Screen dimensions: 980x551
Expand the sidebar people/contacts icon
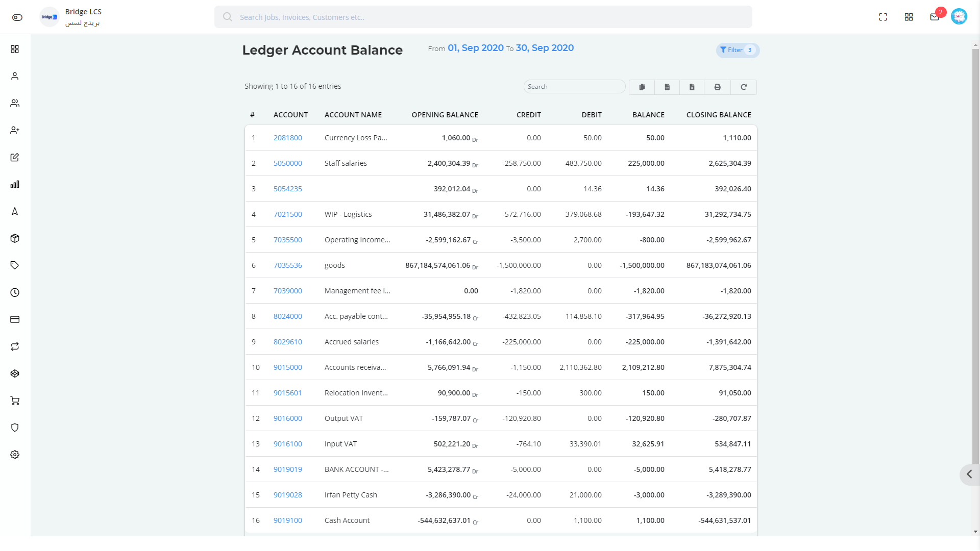(15, 103)
